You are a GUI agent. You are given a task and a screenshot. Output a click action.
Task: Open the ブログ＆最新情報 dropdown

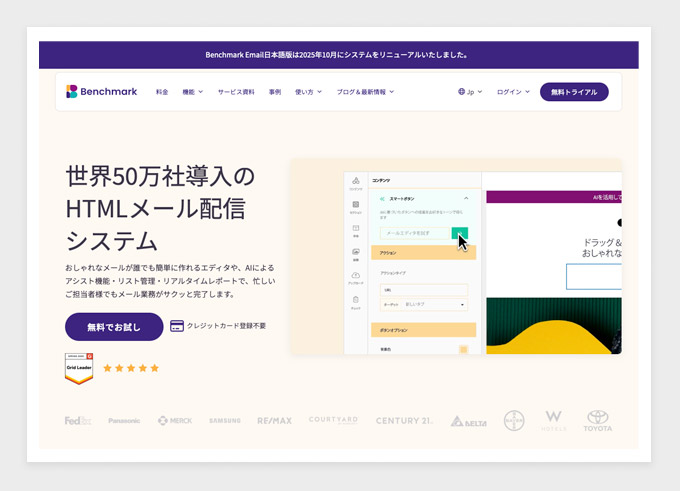365,92
